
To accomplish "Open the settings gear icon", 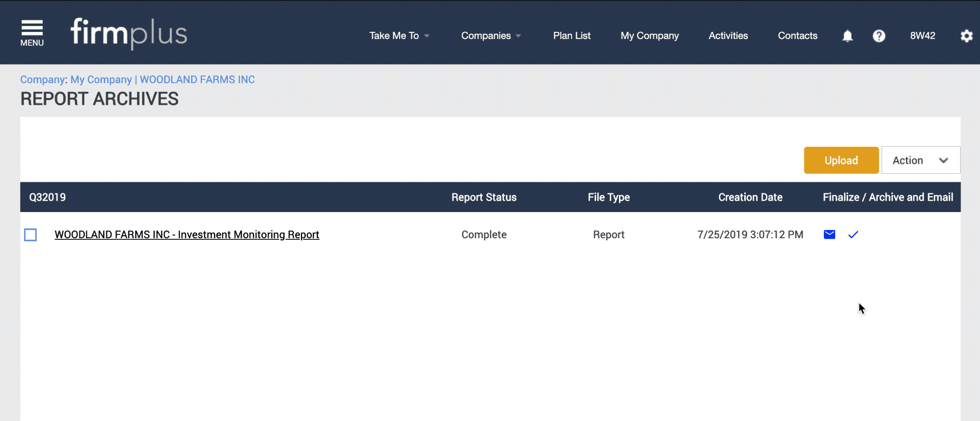I will [967, 36].
